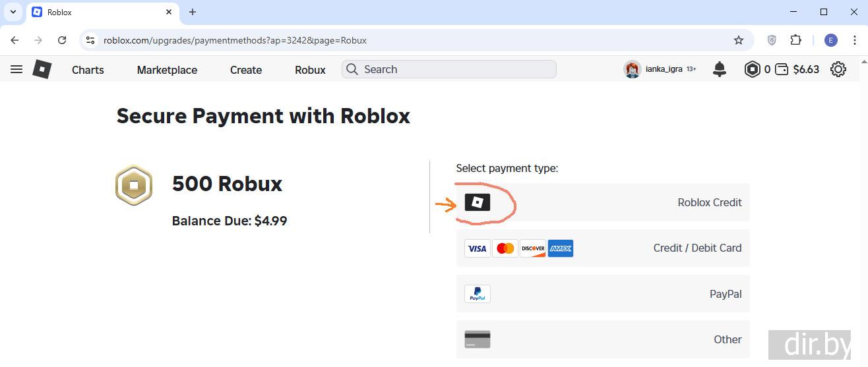
Task: Choose Credit / Debit Card payment
Action: click(x=602, y=248)
